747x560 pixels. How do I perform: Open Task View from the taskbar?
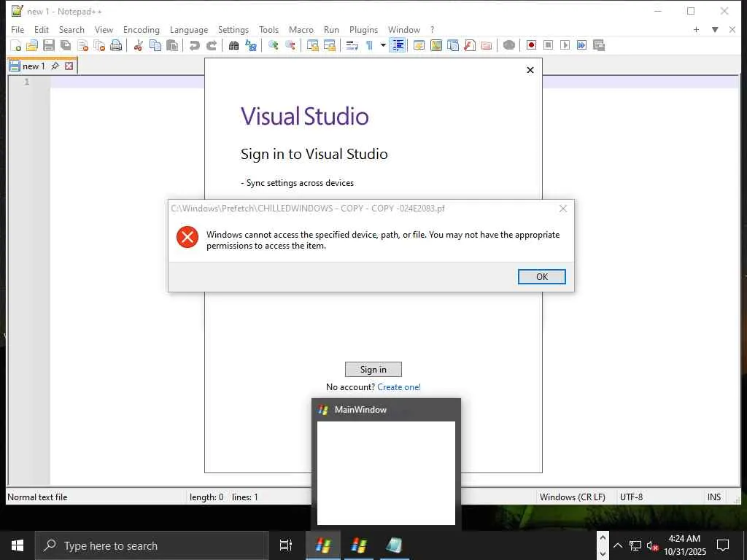pos(286,545)
